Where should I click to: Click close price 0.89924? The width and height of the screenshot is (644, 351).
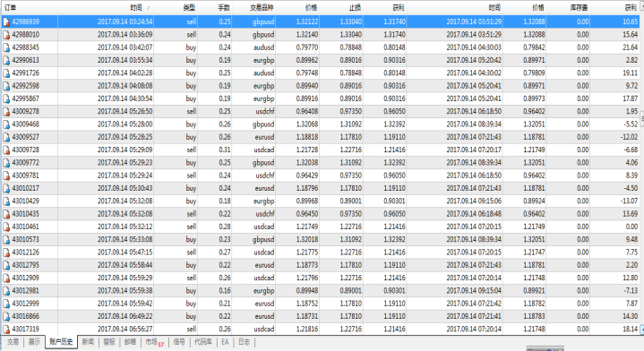(534, 201)
